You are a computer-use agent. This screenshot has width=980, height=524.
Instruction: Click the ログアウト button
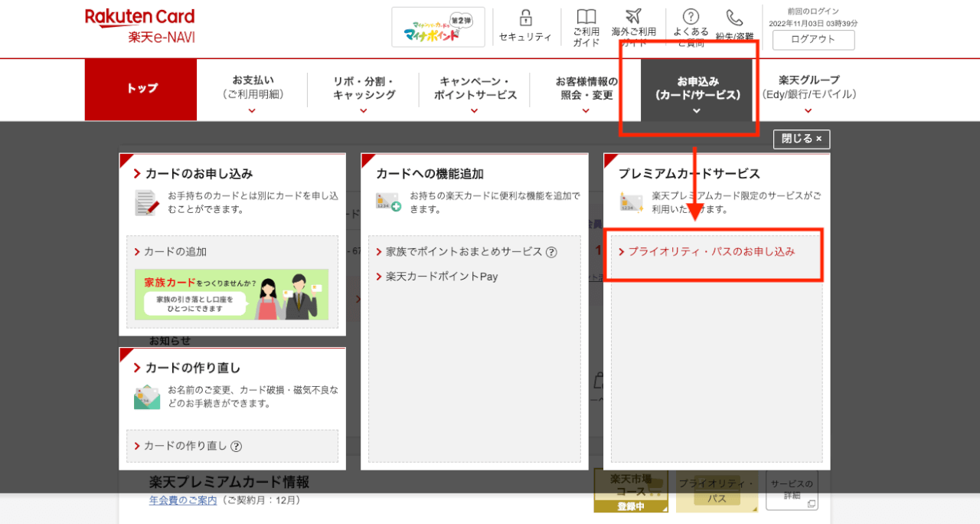813,40
